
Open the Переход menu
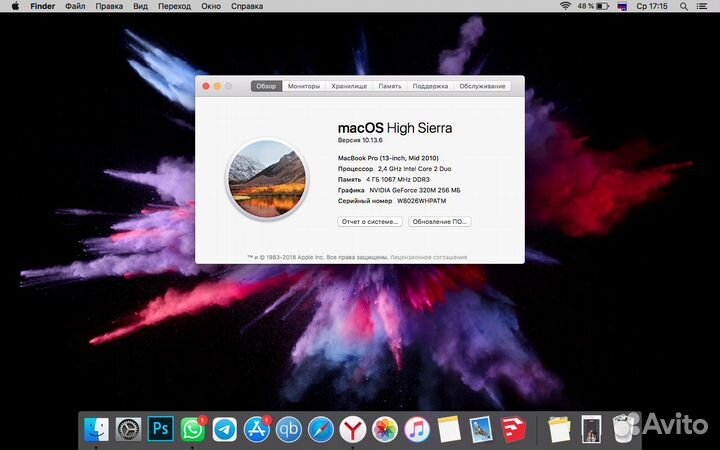pyautogui.click(x=174, y=6)
